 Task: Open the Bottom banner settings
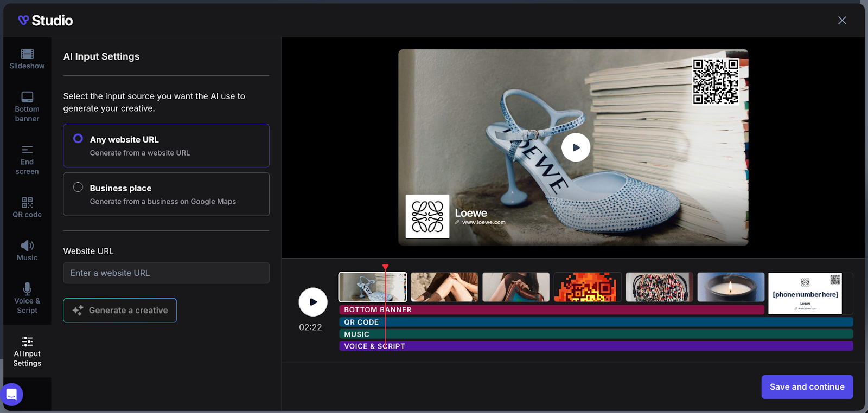coord(27,106)
